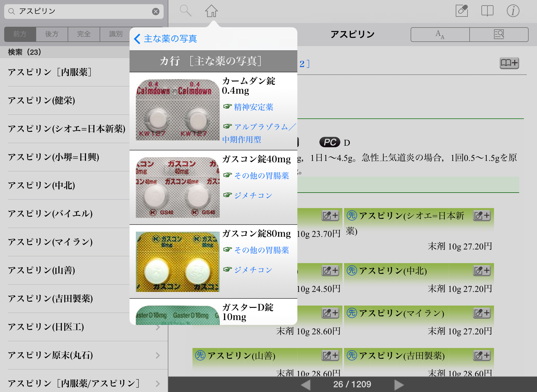Viewport: 537px width, 392px height.
Task: Open ジメチコン link under ガスコン錠40mg
Action: (253, 195)
